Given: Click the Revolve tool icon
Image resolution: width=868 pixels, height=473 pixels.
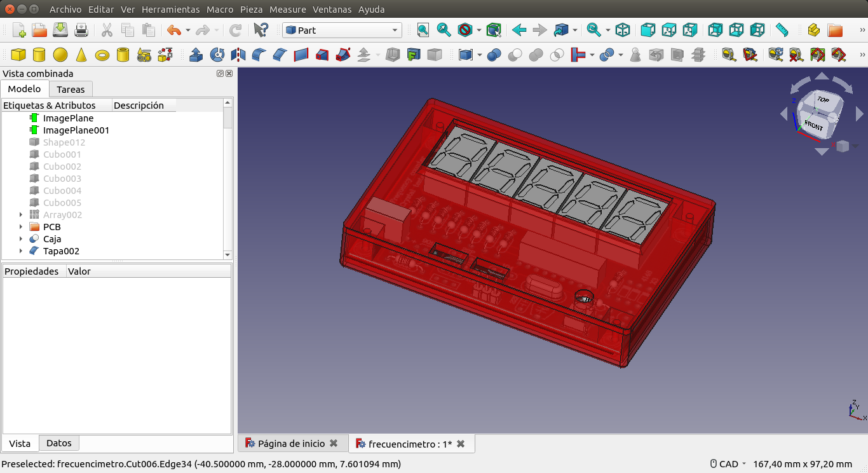Looking at the screenshot, I should coord(217,55).
